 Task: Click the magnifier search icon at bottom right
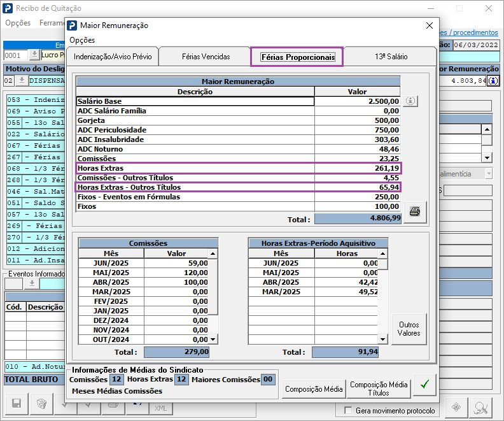[x=480, y=407]
